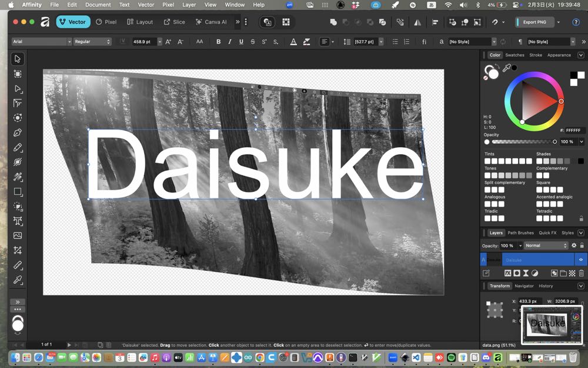Viewport: 588px width, 368px height.
Task: Click the Layer FX icon in Layers panel
Action: click(x=508, y=273)
